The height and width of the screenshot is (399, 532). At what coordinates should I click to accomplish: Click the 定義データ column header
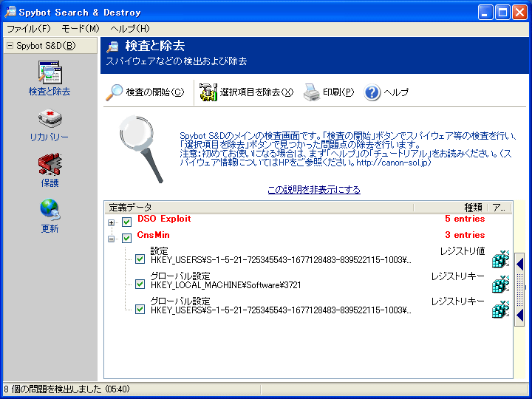pos(259,208)
